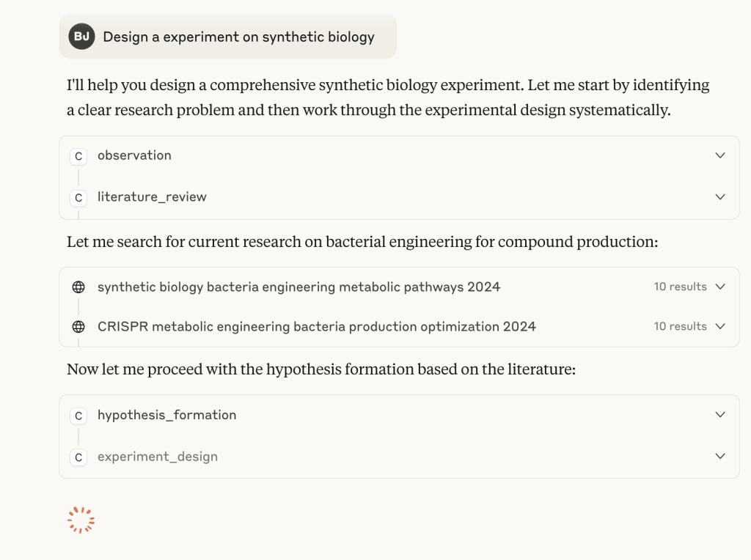Click globe icon for CRISPR metabolic search

click(x=78, y=326)
